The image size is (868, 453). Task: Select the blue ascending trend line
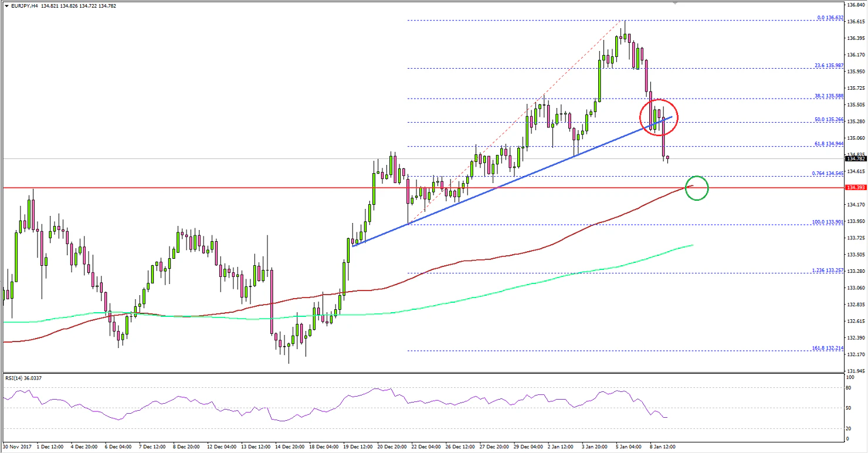pyautogui.click(x=511, y=181)
